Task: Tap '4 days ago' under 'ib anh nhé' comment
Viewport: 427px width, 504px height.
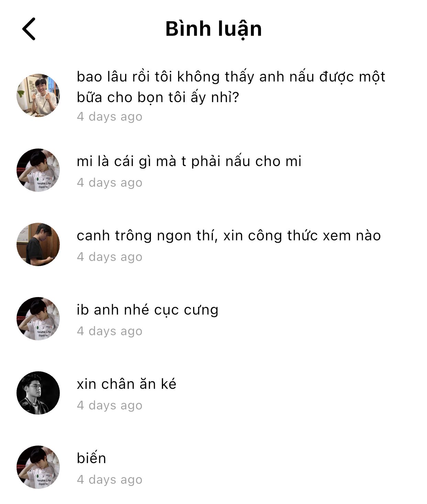Action: [x=109, y=331]
